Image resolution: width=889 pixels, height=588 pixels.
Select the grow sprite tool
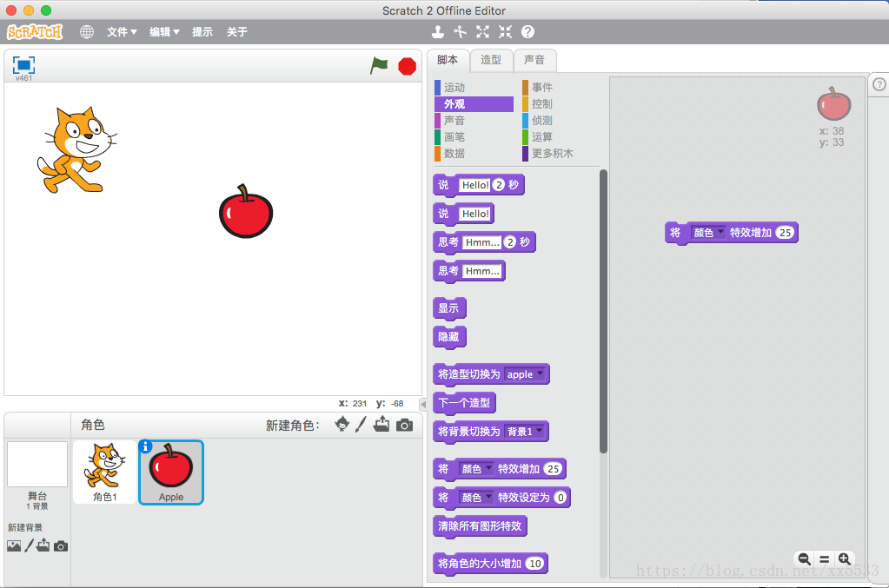pyautogui.click(x=482, y=32)
